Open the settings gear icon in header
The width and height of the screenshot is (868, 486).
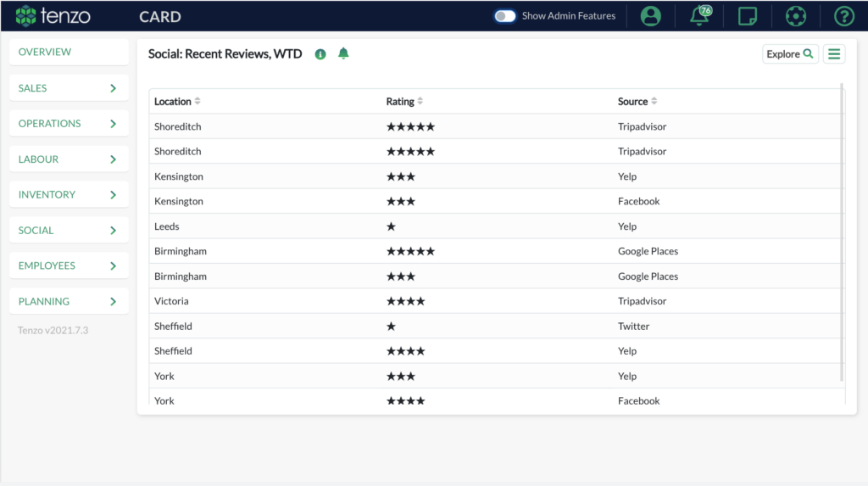coord(795,16)
